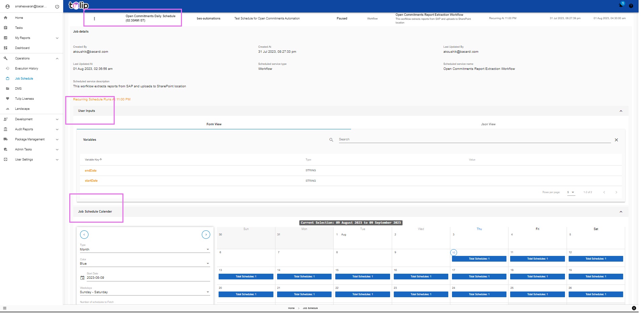
Task: Go to previous page of variables table
Action: [x=604, y=192]
